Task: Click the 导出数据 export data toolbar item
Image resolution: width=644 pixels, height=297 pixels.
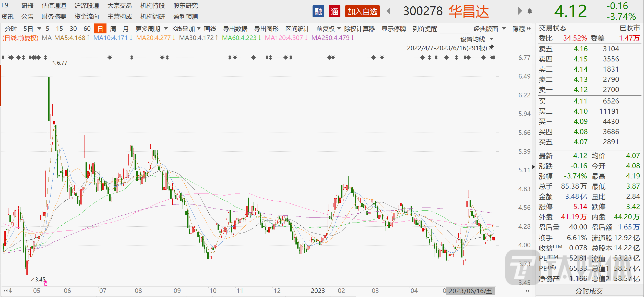Action: (x=235, y=29)
